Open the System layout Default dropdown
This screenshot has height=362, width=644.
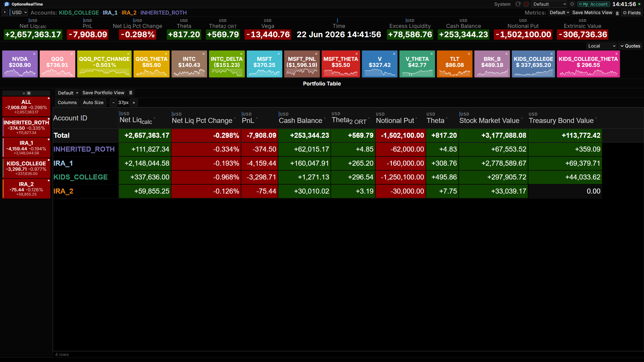549,4
